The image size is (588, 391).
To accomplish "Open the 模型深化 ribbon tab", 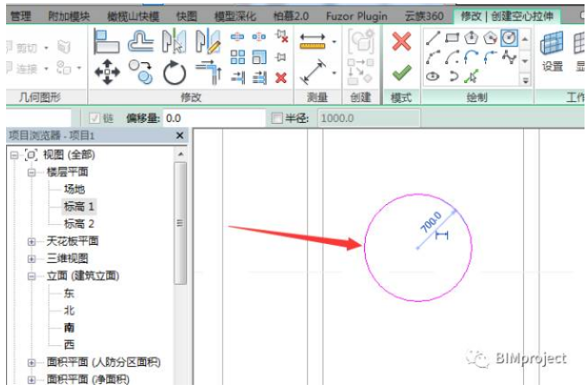I will coord(235,16).
